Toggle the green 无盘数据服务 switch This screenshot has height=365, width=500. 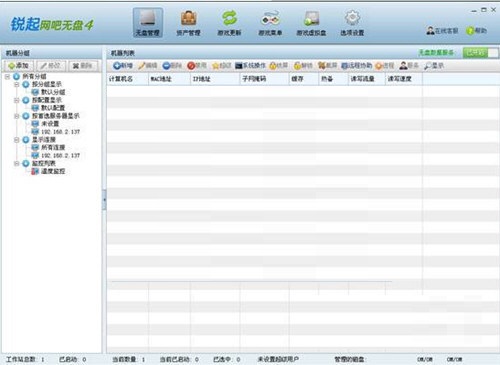pyautogui.click(x=480, y=53)
